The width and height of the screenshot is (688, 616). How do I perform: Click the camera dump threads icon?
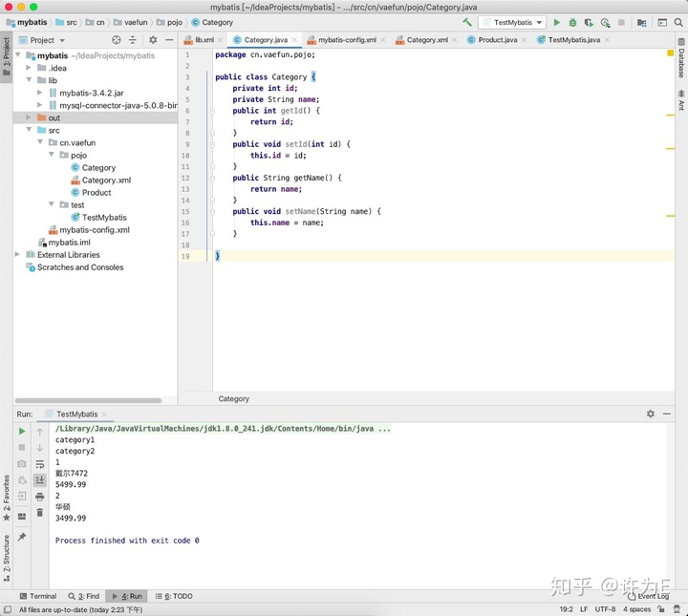[x=21, y=463]
